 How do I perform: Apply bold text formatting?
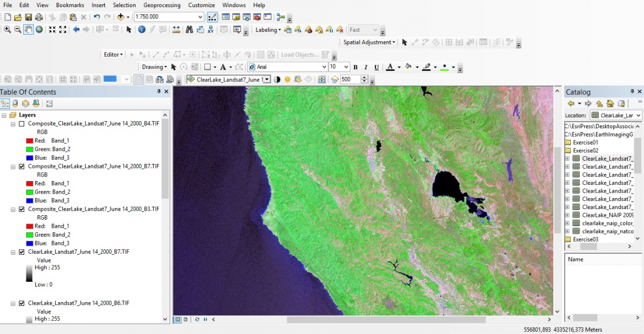(x=355, y=67)
